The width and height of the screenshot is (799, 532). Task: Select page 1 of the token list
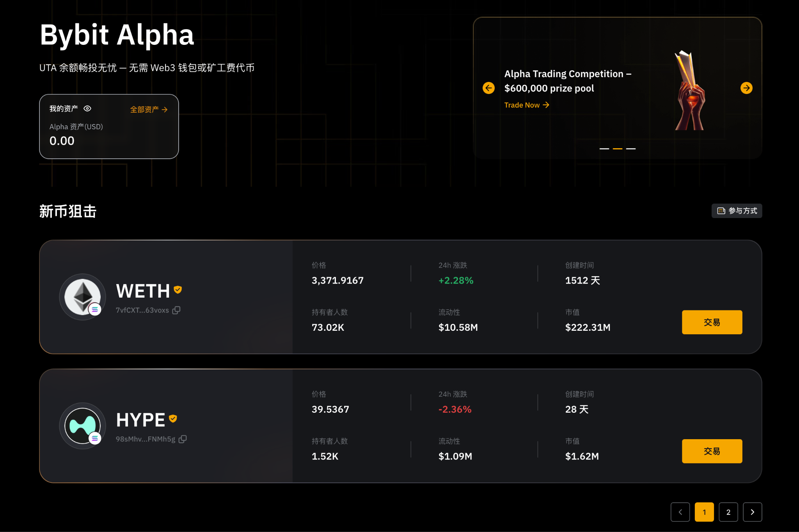click(704, 512)
